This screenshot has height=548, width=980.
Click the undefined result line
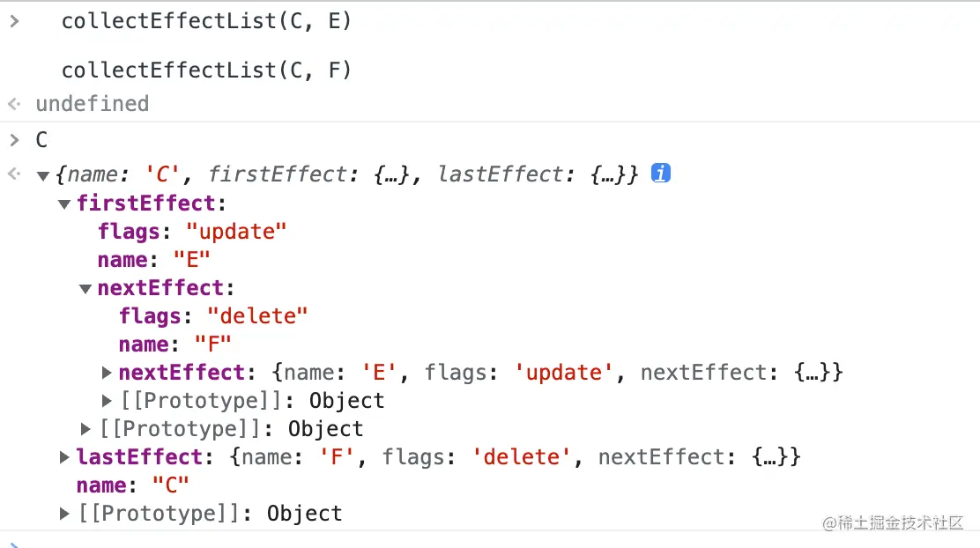(92, 104)
